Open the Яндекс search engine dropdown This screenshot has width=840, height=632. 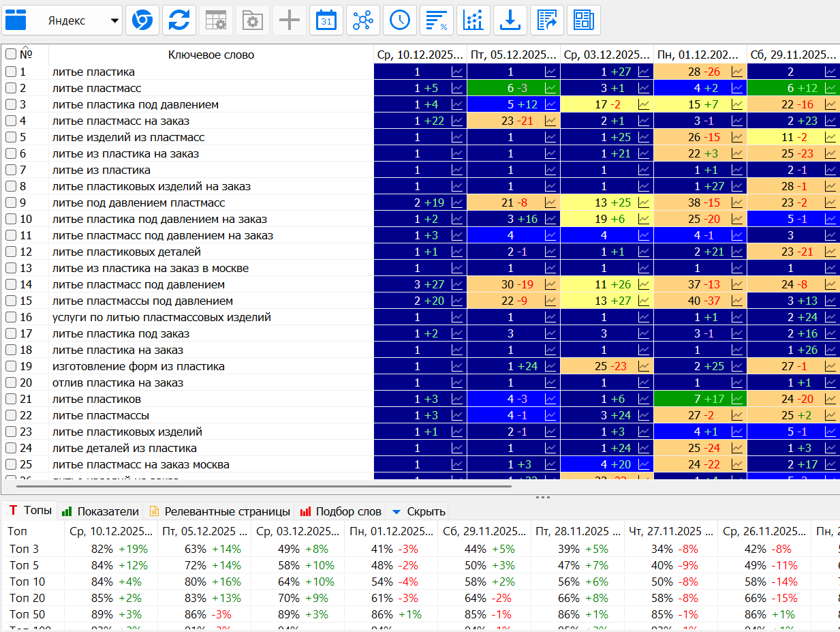[63, 20]
